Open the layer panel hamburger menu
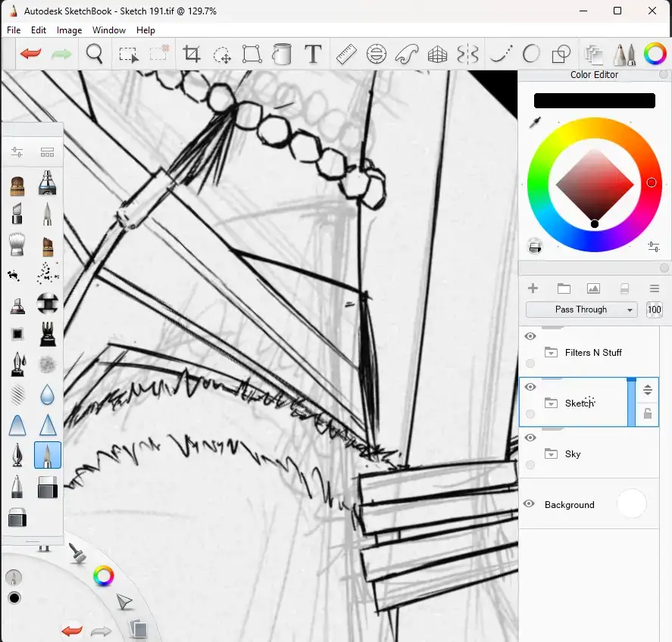The width and height of the screenshot is (672, 642). [x=655, y=288]
